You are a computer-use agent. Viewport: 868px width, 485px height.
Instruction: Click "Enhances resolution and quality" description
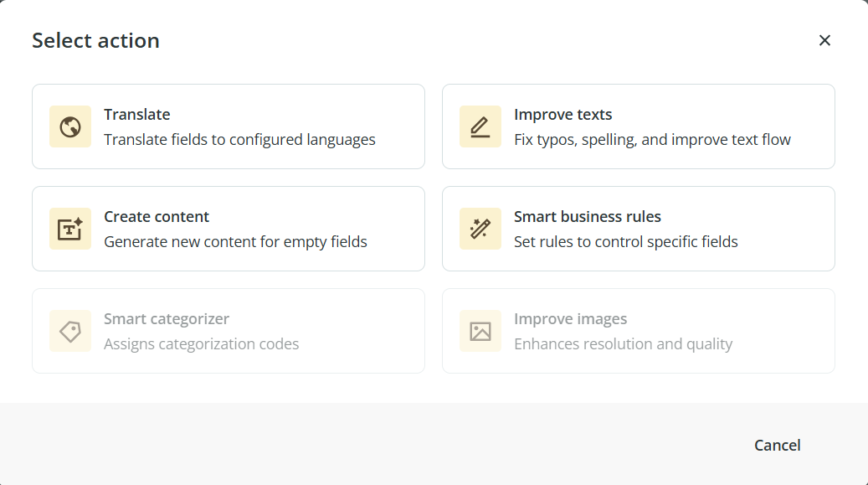(x=623, y=344)
